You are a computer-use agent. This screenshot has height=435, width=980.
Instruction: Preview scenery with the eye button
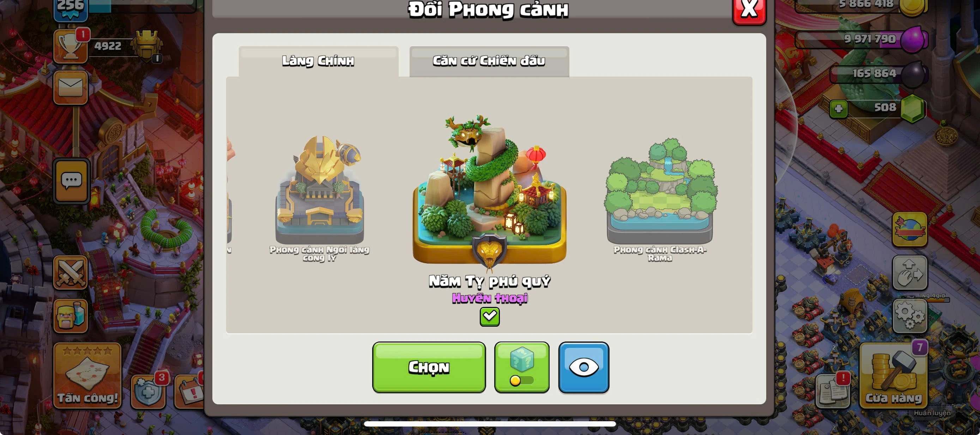point(583,367)
